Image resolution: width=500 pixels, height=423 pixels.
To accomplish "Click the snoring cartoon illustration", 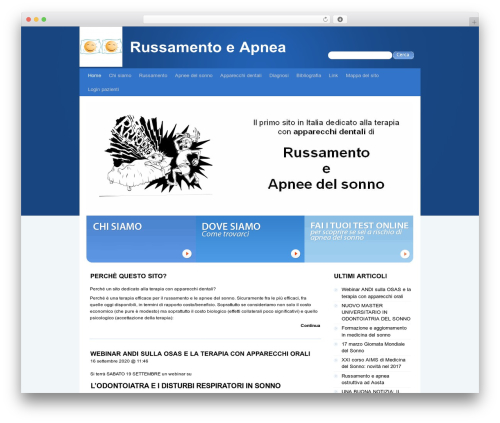I will [156, 156].
